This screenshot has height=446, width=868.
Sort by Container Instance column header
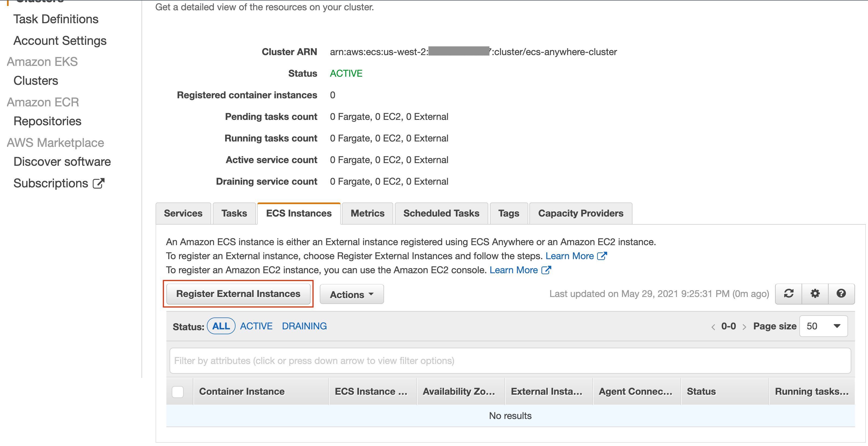point(242,391)
